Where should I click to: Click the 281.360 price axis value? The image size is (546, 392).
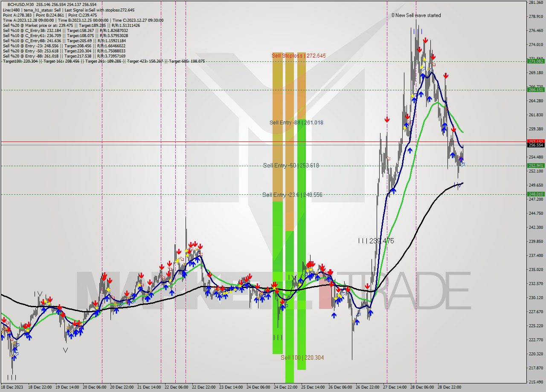tap(536, 3)
